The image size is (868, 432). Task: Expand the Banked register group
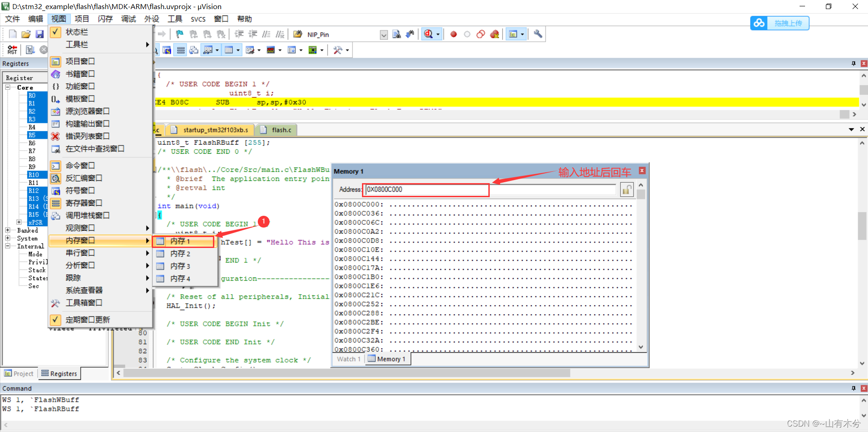(x=8, y=230)
